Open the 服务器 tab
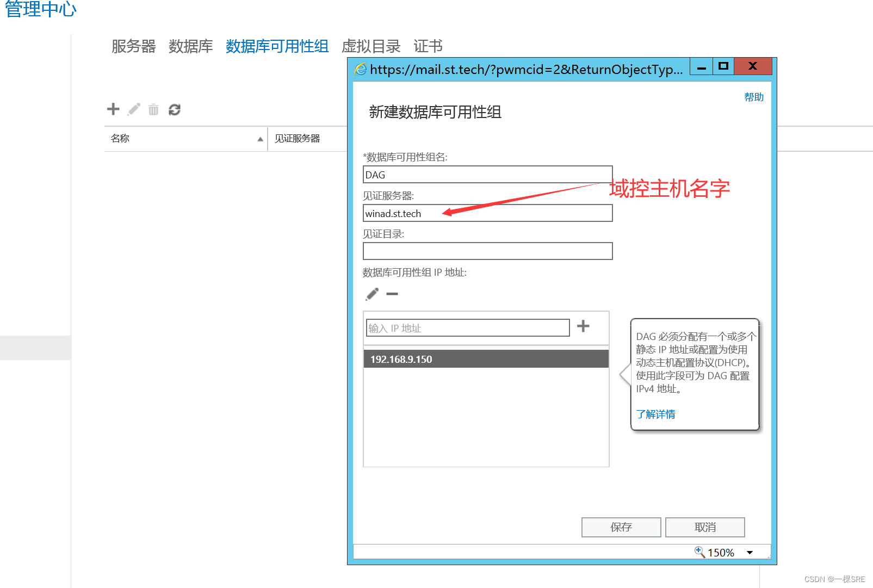This screenshot has height=588, width=873. coord(134,46)
